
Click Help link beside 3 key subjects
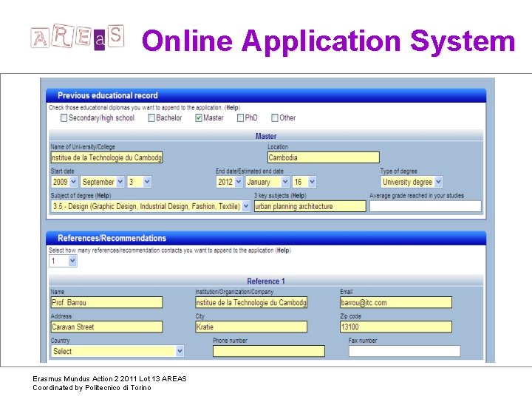click(x=299, y=196)
